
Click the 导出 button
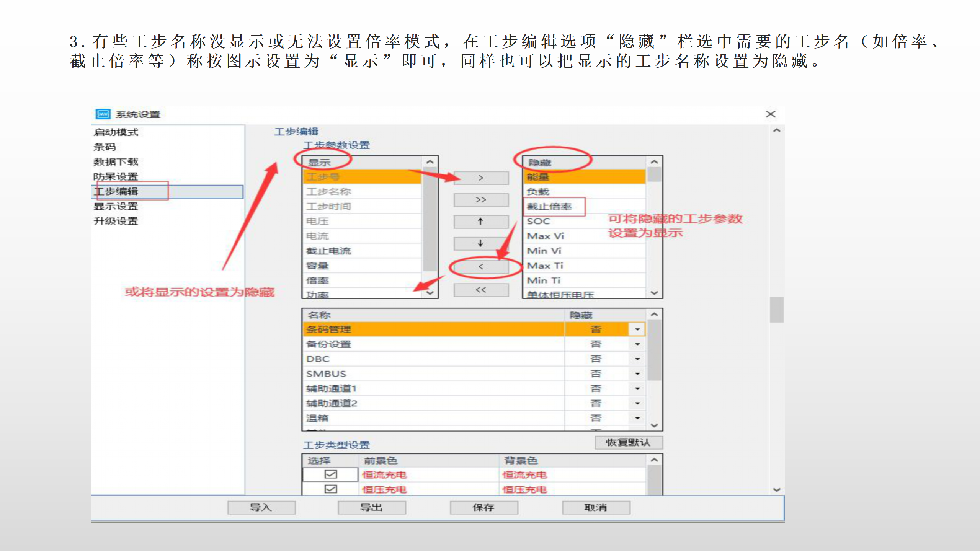[x=372, y=507]
